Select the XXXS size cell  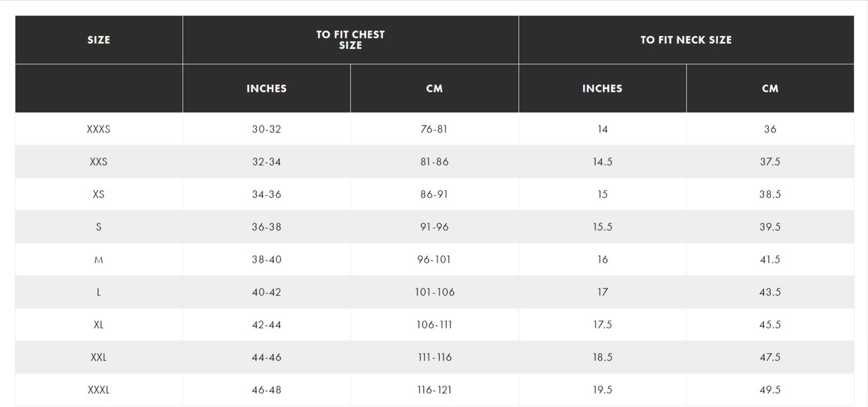99,129
